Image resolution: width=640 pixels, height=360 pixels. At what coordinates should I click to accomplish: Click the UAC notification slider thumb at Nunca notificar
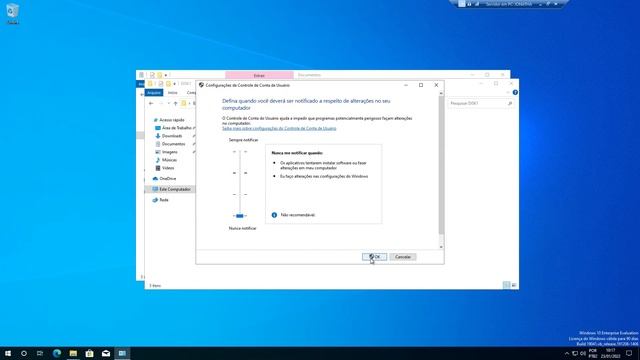point(240,216)
